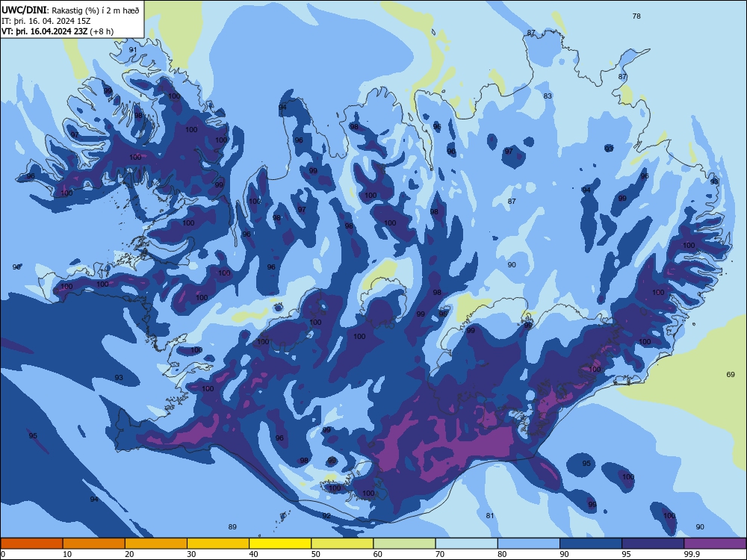Click the legend tick label 30

pyautogui.click(x=191, y=554)
